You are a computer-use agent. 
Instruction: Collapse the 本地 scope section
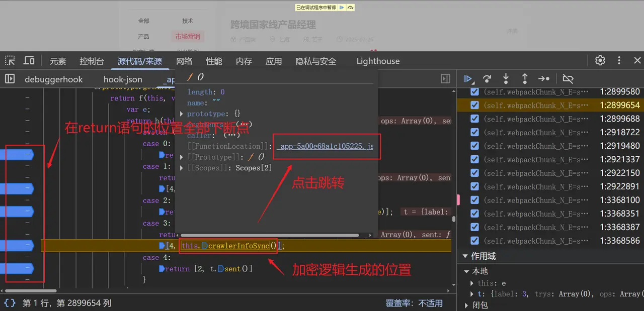(x=466, y=271)
